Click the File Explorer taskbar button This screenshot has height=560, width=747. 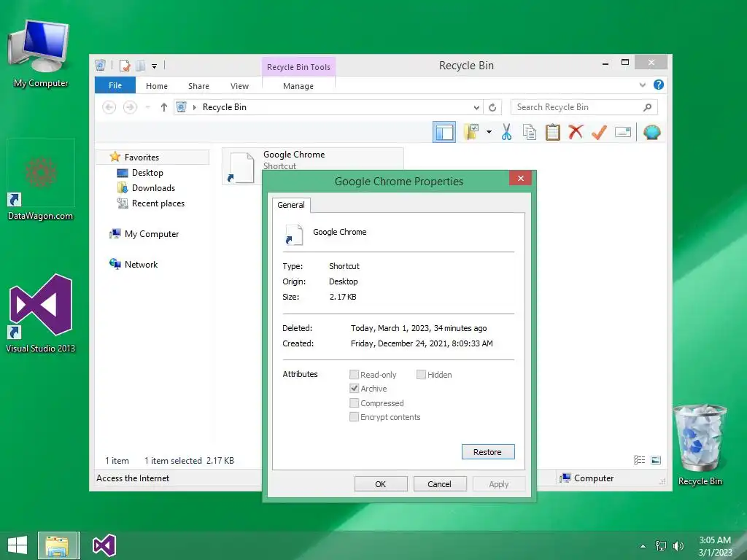[x=57, y=545]
